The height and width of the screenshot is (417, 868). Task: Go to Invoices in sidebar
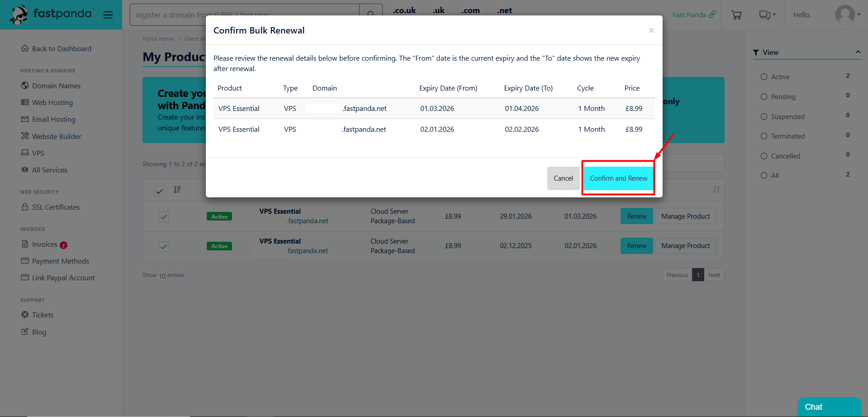tap(44, 244)
